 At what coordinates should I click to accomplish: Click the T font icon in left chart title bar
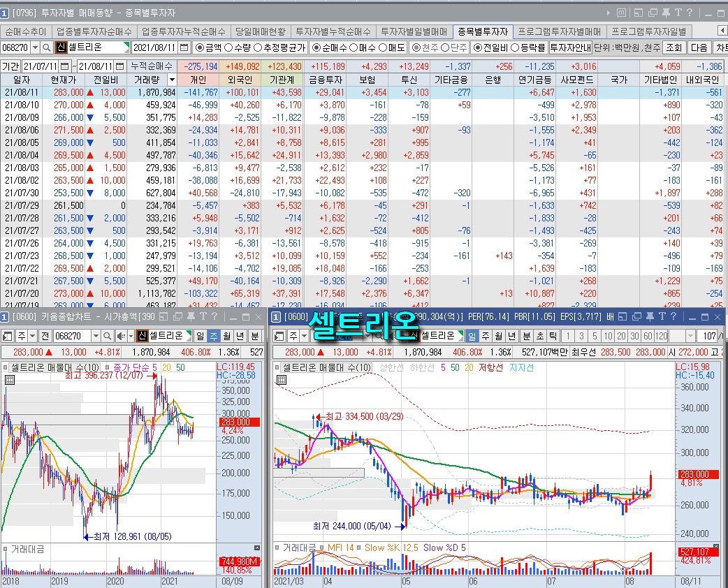coord(203,316)
